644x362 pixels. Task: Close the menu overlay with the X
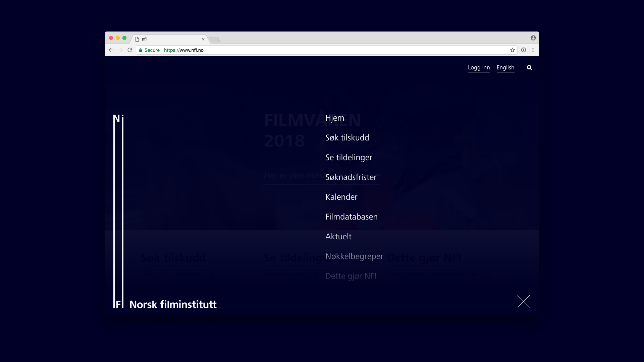coord(524,301)
